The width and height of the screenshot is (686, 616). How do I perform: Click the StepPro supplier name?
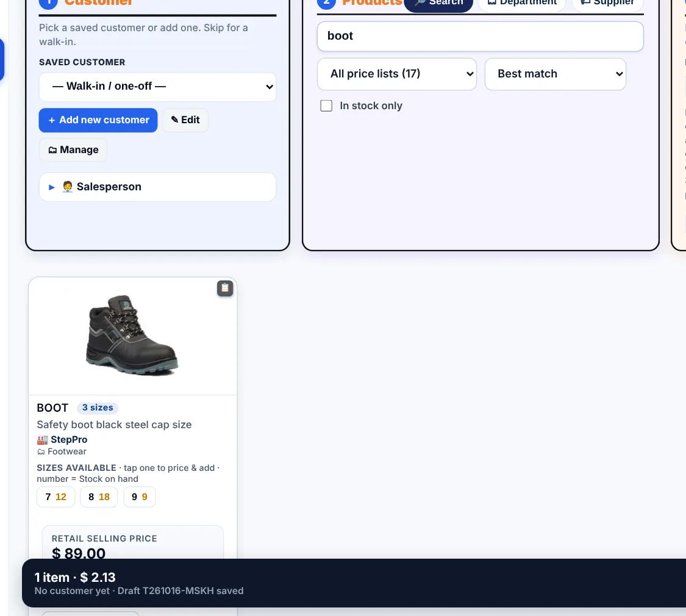point(69,440)
